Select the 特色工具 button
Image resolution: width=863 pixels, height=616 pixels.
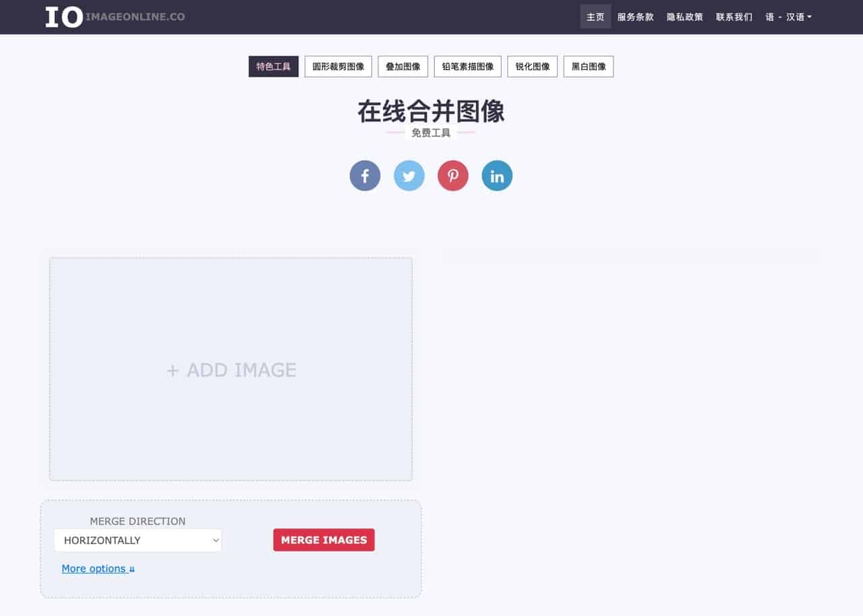[x=274, y=67]
